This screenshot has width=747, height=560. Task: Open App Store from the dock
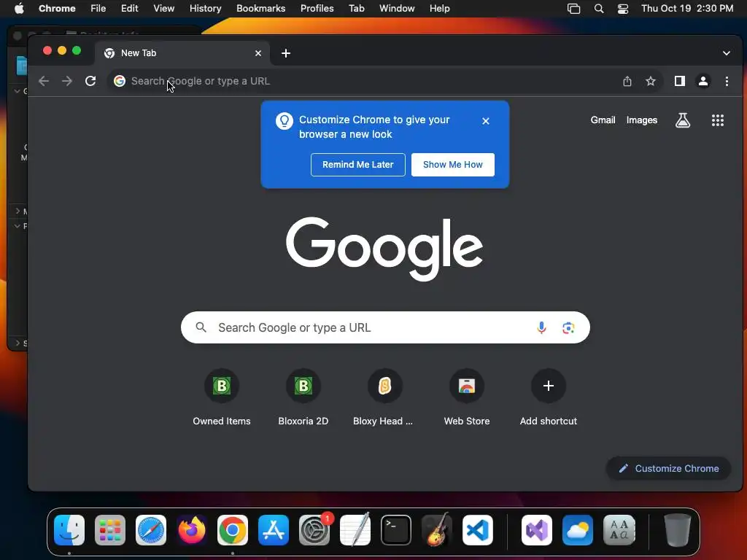click(x=274, y=530)
